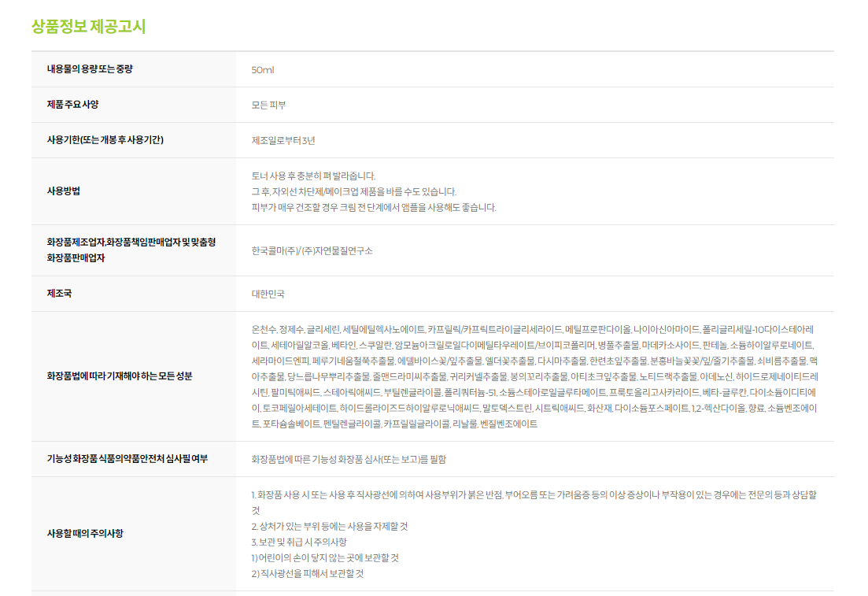This screenshot has height=596, width=868.
Task: Select the 사용할 때의 주의사항 label
Action: click(85, 533)
